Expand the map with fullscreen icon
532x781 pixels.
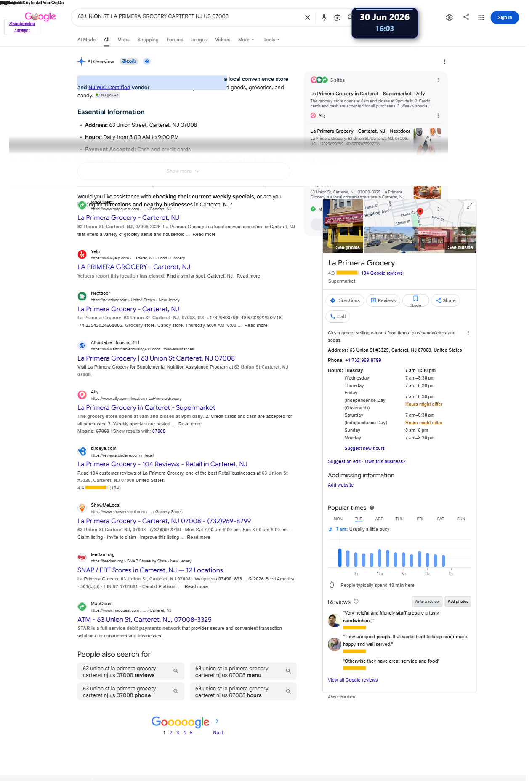pyautogui.click(x=469, y=206)
